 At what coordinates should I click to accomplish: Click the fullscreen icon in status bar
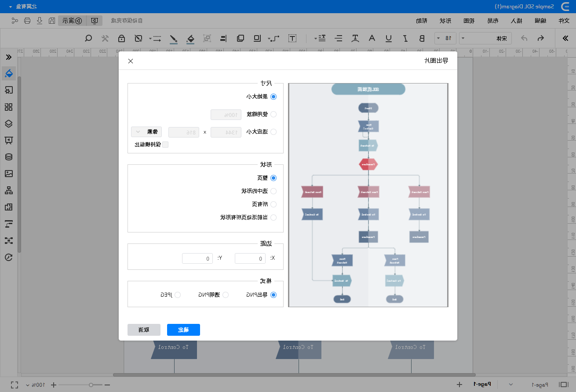15,385
